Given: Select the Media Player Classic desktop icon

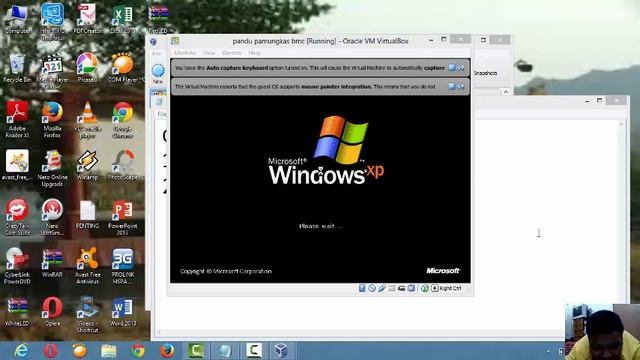Looking at the screenshot, I should pyautogui.click(x=52, y=70).
